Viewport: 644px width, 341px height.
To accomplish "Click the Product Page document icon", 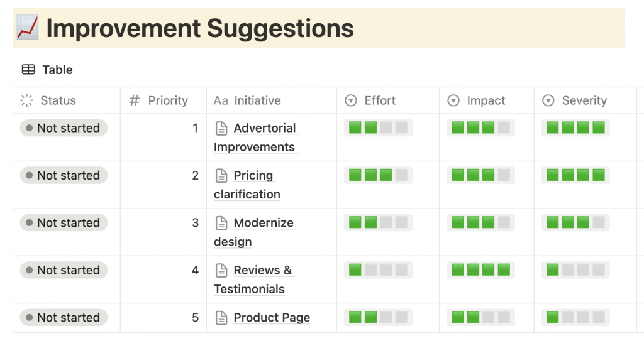I will (x=221, y=318).
